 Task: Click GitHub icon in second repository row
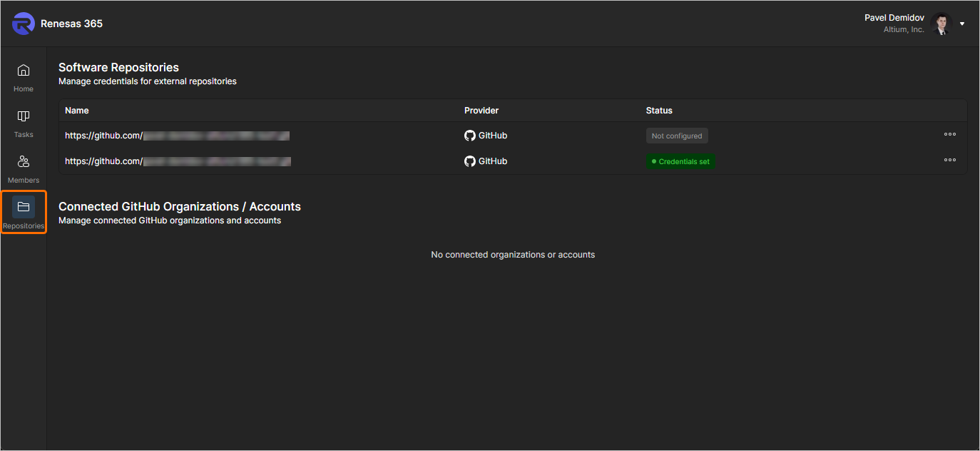point(469,161)
